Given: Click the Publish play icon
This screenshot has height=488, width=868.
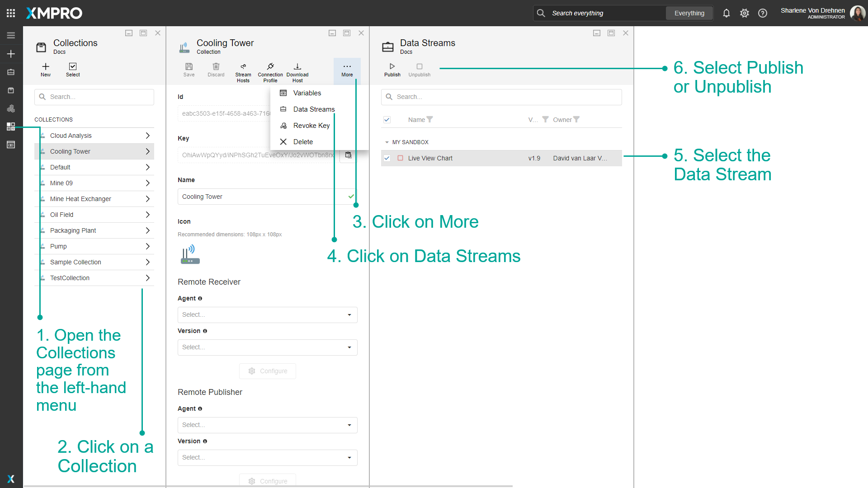Looking at the screenshot, I should coord(392,67).
